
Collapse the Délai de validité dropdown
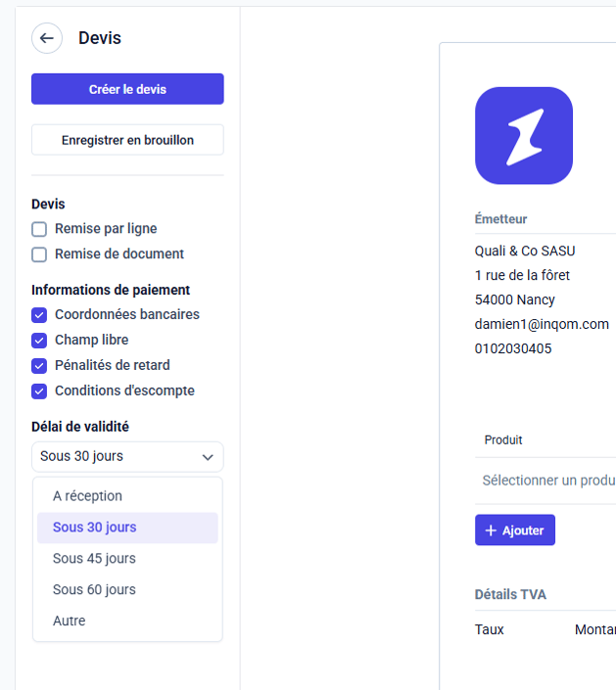(x=127, y=457)
